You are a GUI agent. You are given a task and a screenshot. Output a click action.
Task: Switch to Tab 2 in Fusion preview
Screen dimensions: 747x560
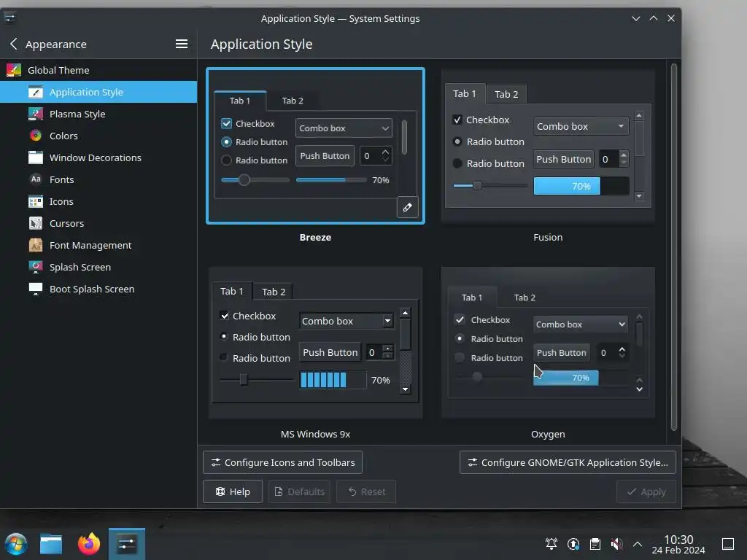coord(506,94)
